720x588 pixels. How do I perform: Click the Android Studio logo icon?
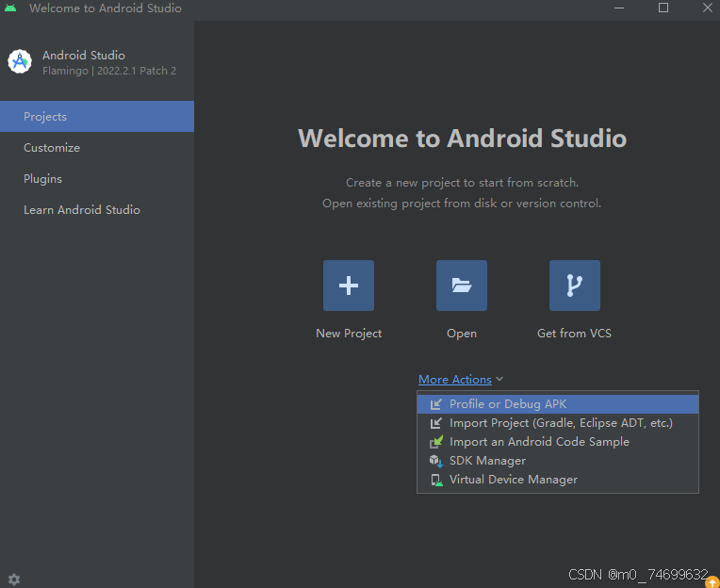click(x=20, y=61)
